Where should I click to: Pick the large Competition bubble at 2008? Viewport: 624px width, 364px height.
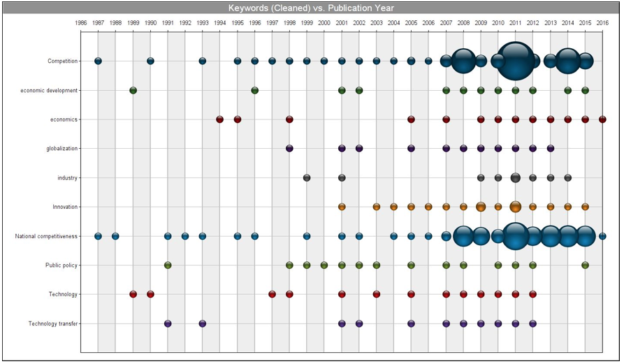pyautogui.click(x=463, y=61)
